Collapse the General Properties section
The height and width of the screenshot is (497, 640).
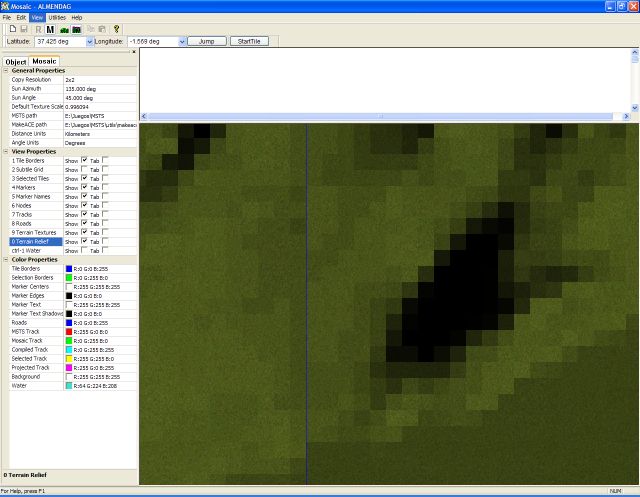tap(5, 71)
